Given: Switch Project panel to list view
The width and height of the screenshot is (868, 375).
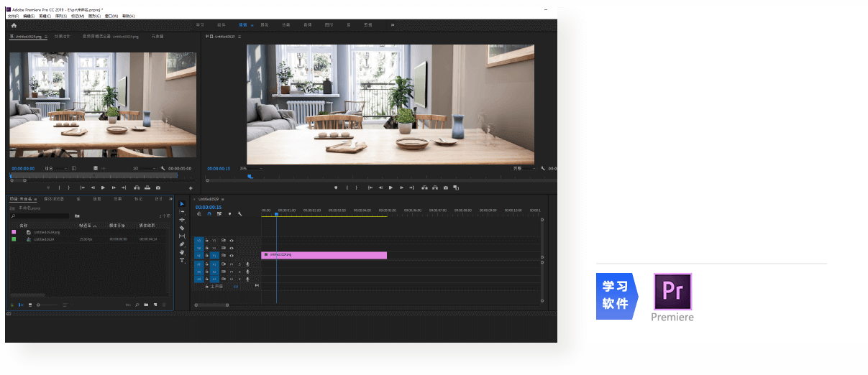Looking at the screenshot, I should click(x=21, y=305).
